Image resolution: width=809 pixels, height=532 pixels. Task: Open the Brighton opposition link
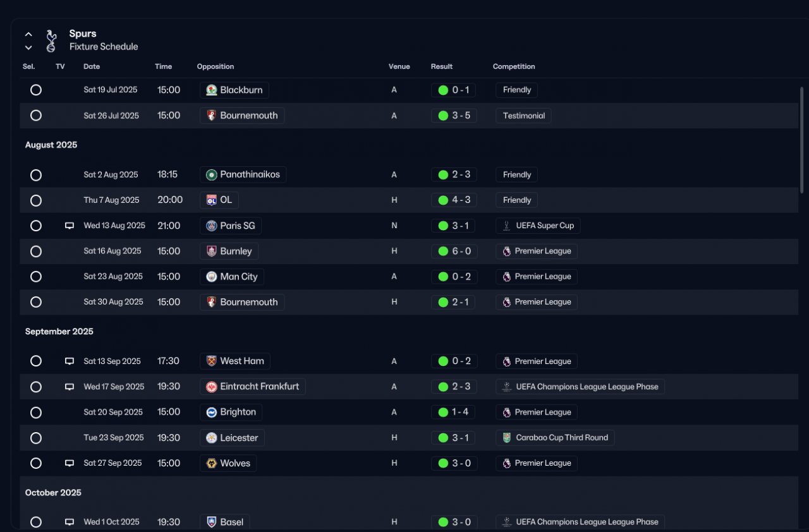pos(231,412)
